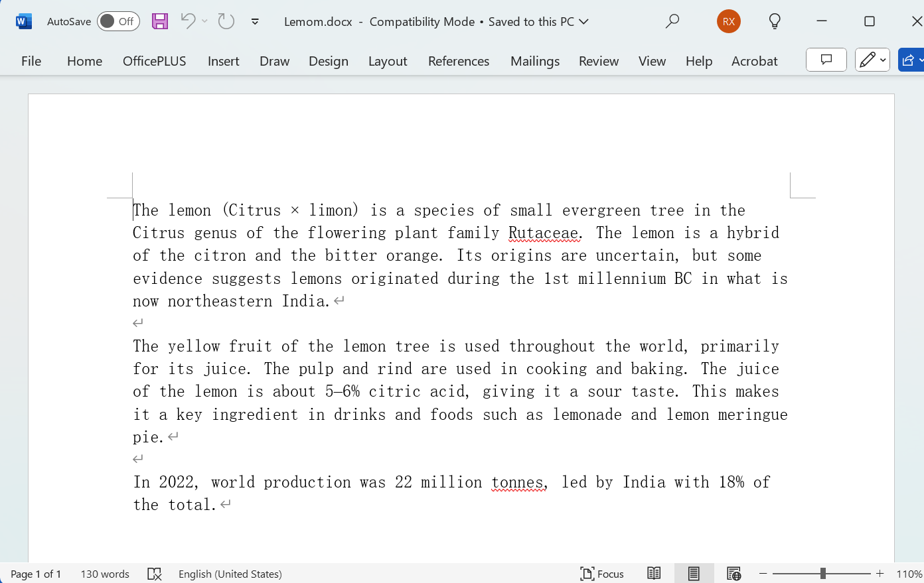Select Print Layout view mode
924x583 pixels.
tap(694, 573)
